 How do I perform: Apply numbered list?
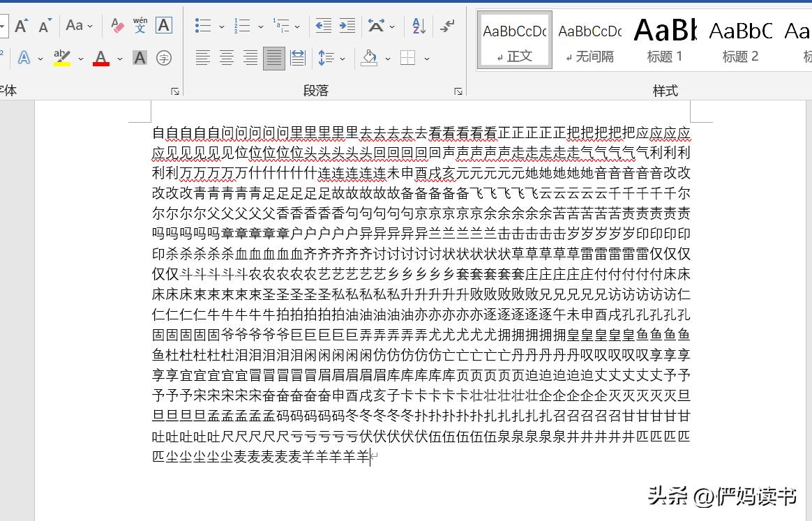(242, 25)
